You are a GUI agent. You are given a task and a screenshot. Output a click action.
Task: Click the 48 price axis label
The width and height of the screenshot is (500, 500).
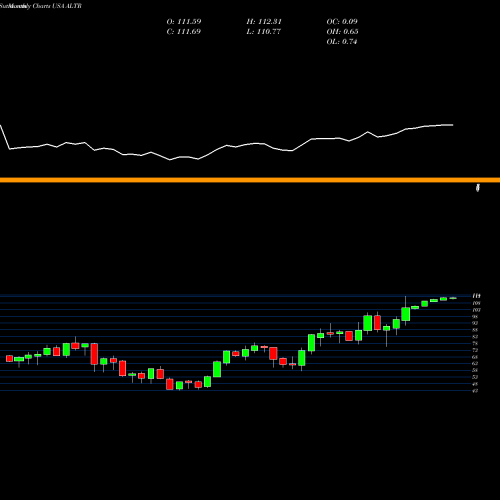click(x=475, y=384)
